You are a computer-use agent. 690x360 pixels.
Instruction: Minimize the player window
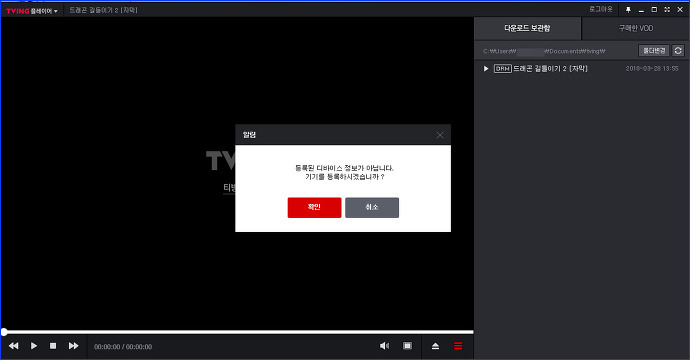pos(641,10)
